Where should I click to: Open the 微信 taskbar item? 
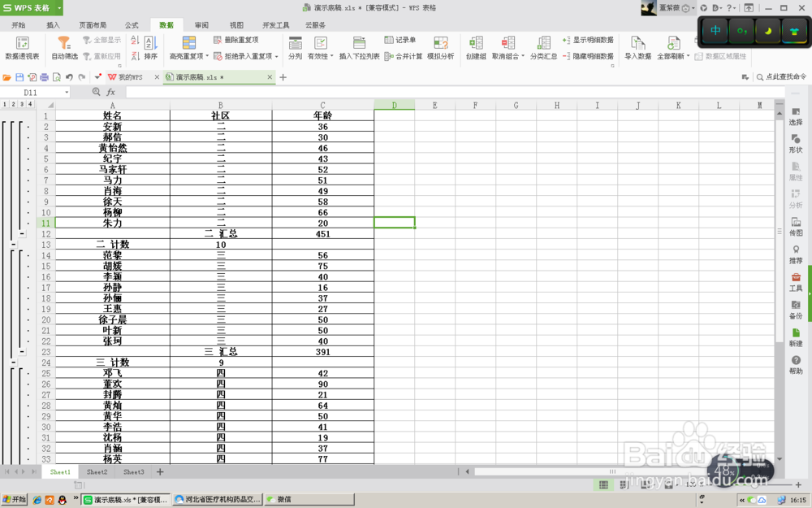309,500
